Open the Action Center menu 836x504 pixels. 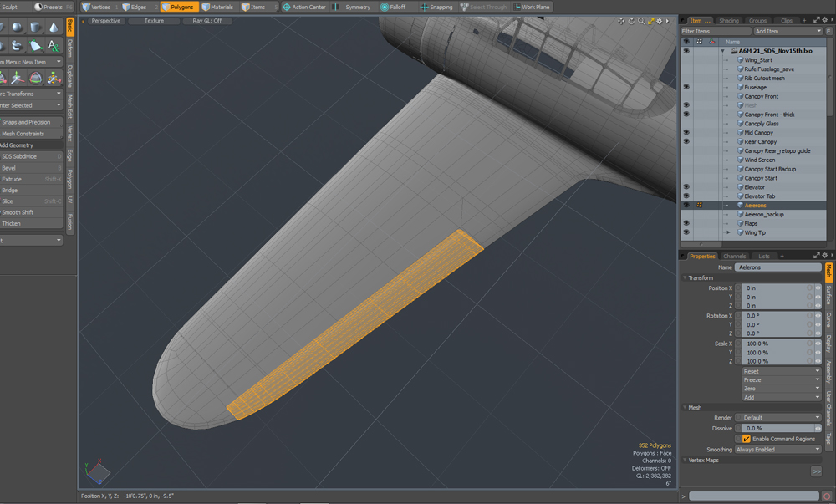304,7
